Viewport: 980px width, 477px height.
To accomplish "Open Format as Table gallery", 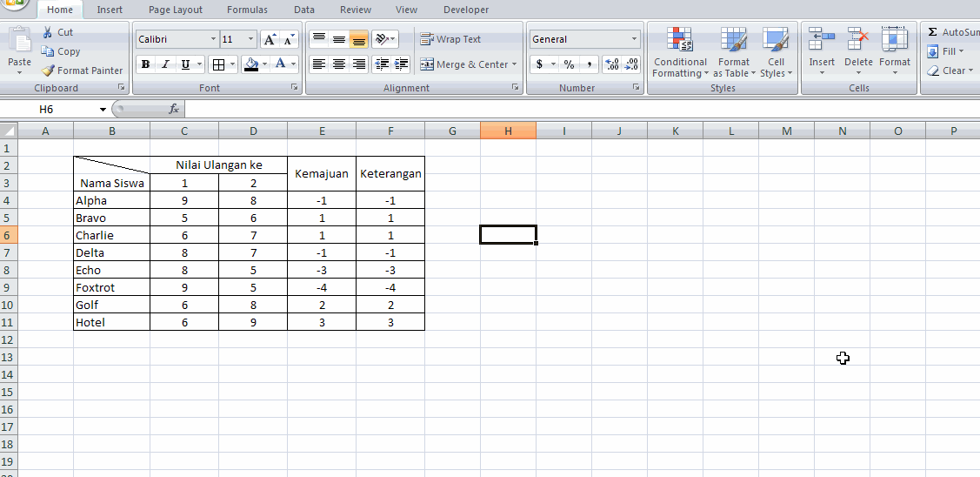I will (x=734, y=52).
